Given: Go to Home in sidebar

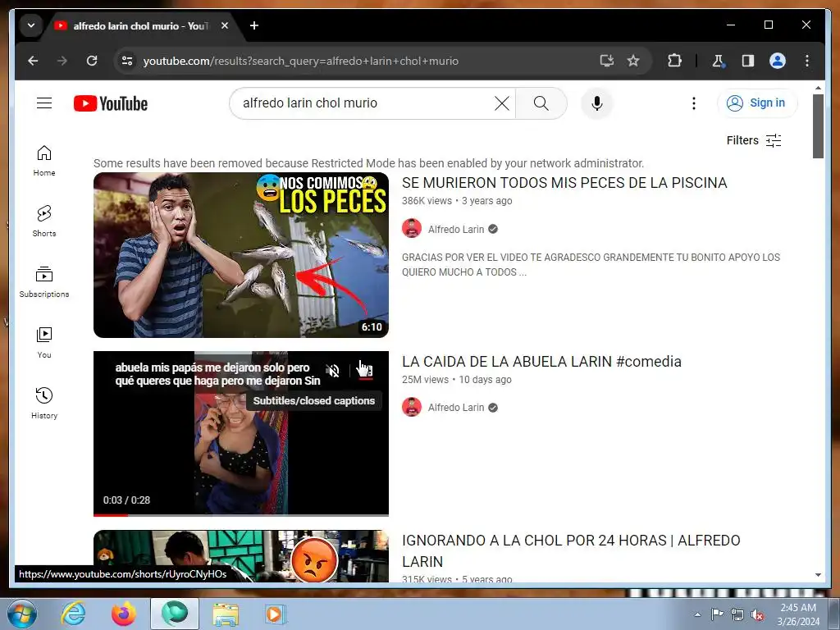Looking at the screenshot, I should [44, 161].
